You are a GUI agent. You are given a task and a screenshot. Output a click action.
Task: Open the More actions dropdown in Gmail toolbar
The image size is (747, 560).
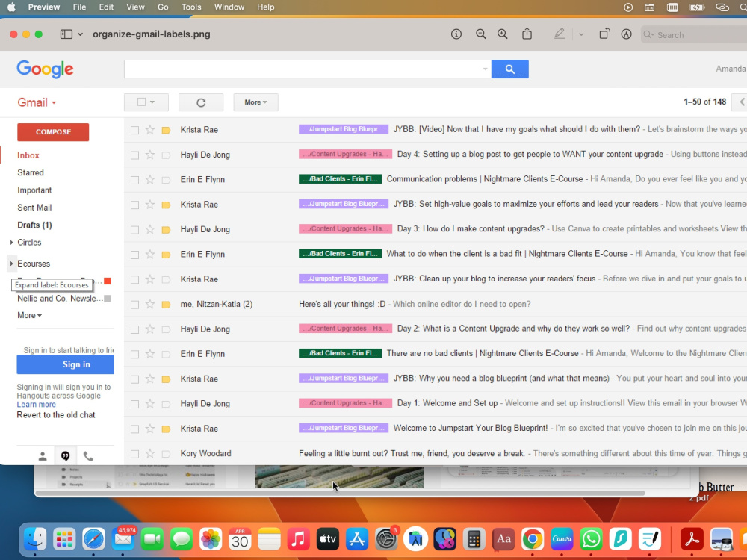click(x=255, y=102)
